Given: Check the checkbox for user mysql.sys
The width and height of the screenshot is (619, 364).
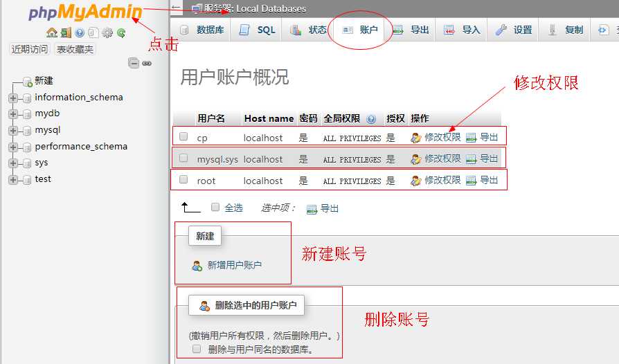Looking at the screenshot, I should (183, 158).
